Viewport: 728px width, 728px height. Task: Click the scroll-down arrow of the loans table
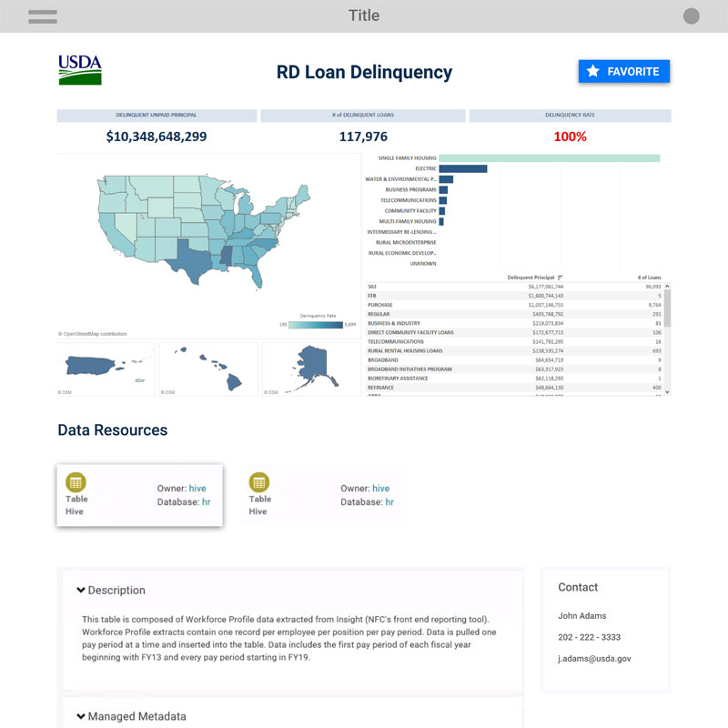point(668,391)
